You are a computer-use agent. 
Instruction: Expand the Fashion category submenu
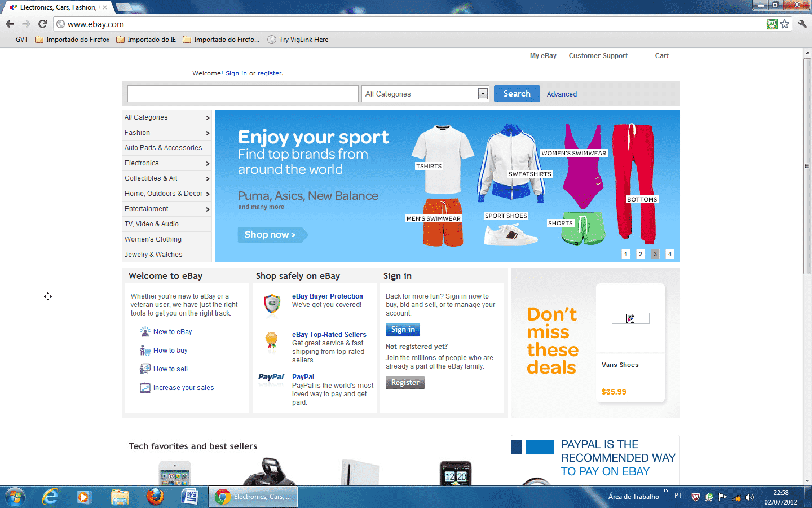[167, 133]
